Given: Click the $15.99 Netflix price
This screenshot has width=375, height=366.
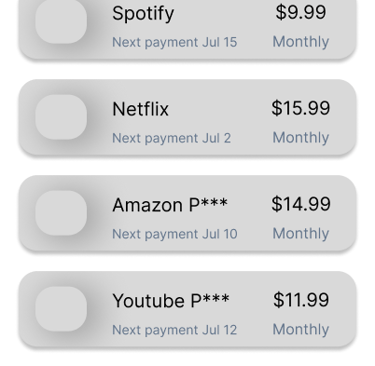Looking at the screenshot, I should [x=301, y=108].
